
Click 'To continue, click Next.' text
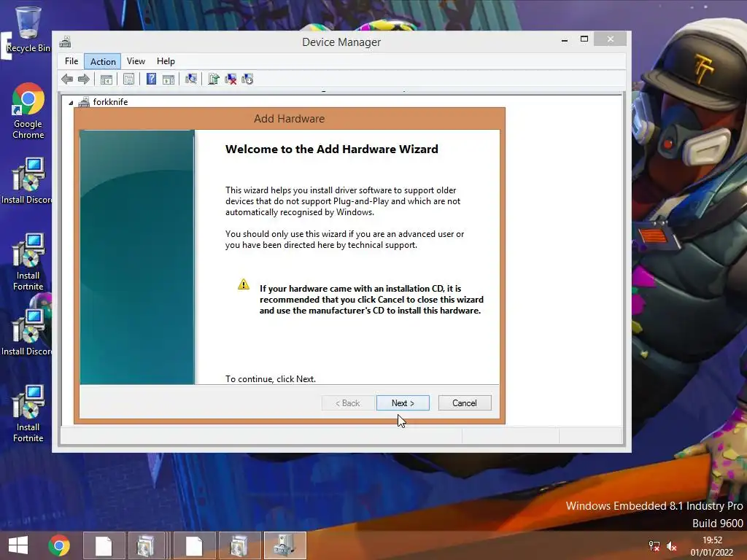pyautogui.click(x=271, y=379)
